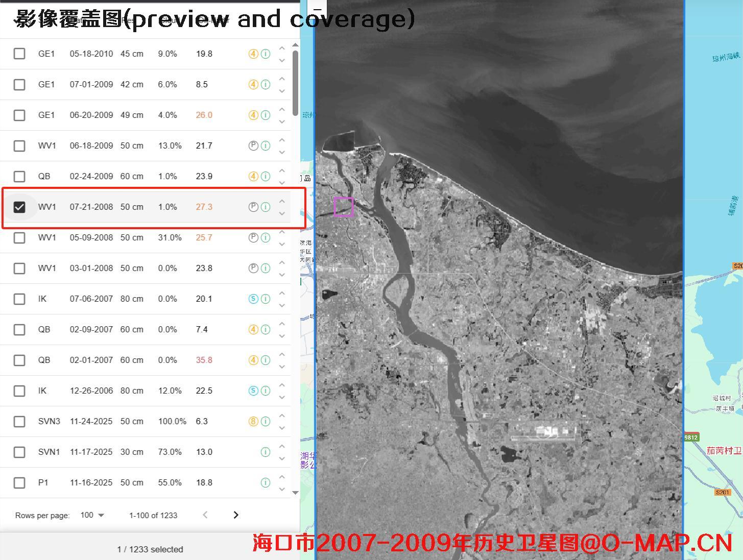Click the previous page arrow

(205, 515)
